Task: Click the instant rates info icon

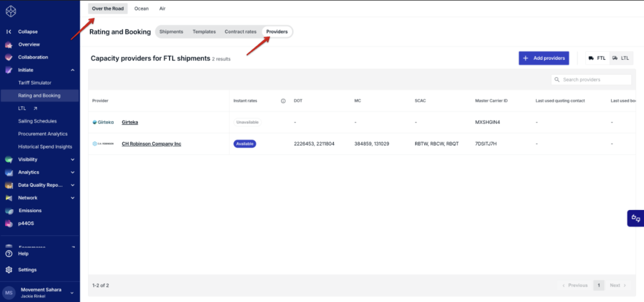Action: pyautogui.click(x=283, y=101)
